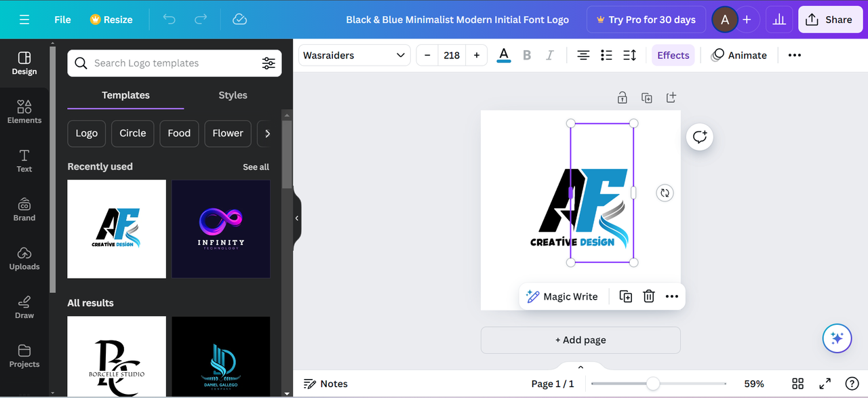Open the text color picker

click(x=504, y=56)
